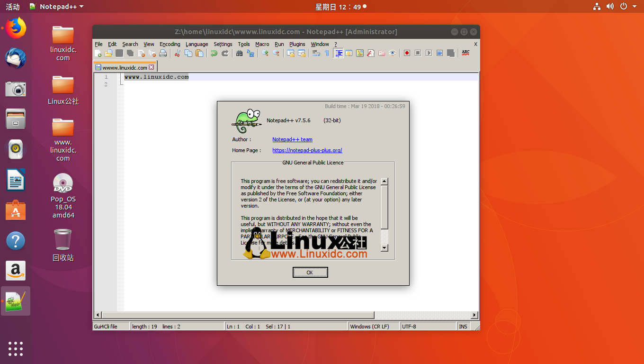Toggle Show All Characters pilcrow icon

pos(327,53)
